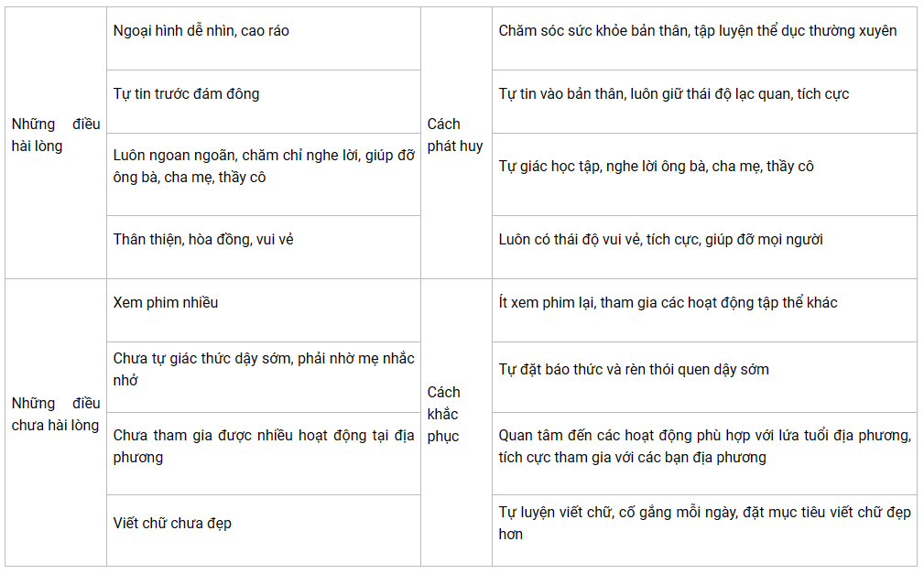
Task: Select the 'Cách khắc phục' cell
Action: (x=456, y=423)
